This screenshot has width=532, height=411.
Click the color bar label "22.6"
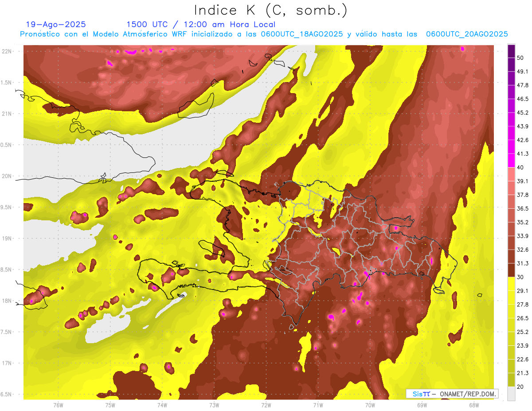pos(522,360)
